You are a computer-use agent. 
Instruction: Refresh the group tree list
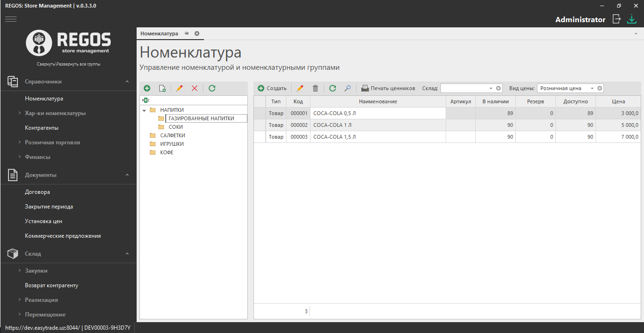click(x=212, y=88)
